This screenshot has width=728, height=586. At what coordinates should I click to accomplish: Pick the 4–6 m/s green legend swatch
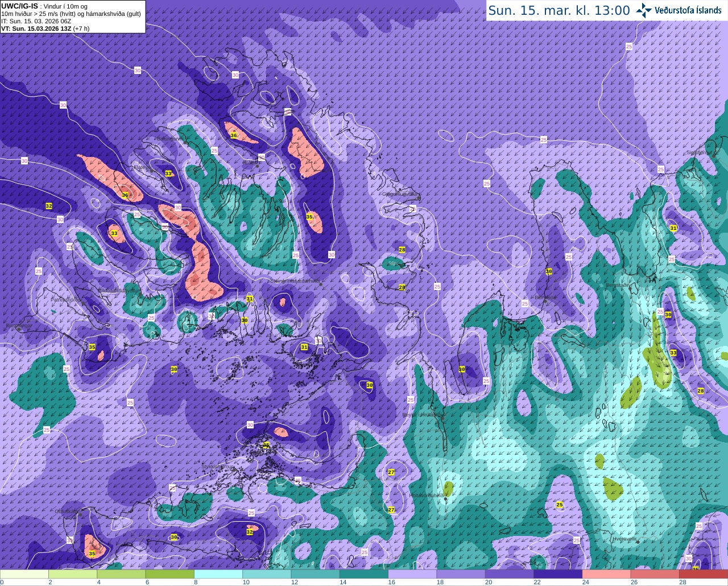tap(121, 574)
